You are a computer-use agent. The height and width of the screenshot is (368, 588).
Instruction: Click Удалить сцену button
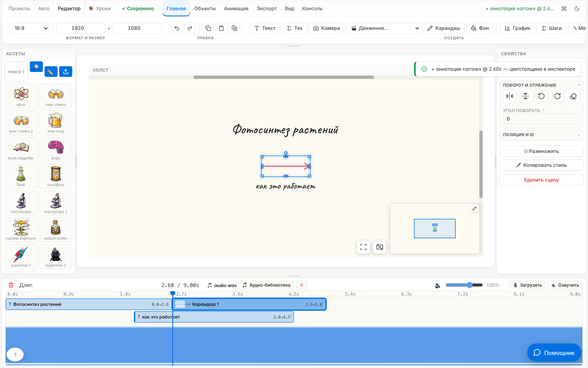(541, 180)
